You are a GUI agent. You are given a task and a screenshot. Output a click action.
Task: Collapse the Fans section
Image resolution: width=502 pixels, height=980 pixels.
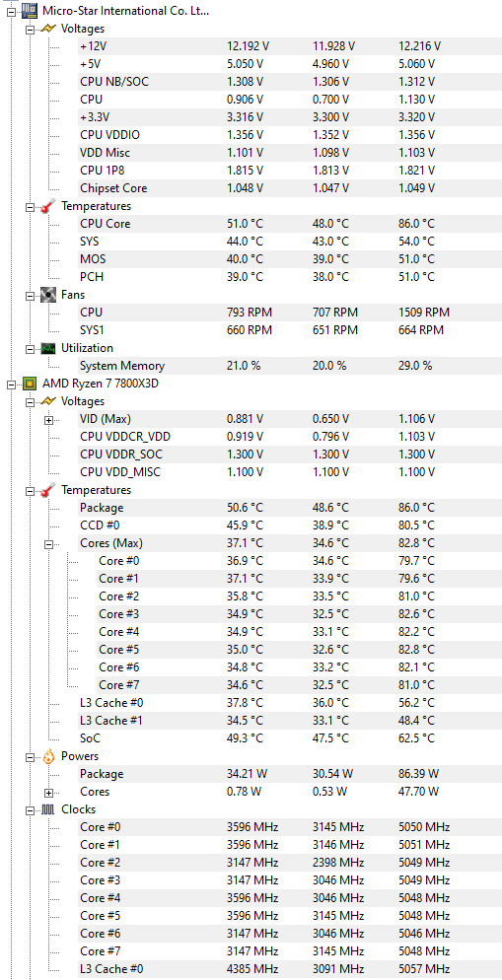(x=30, y=295)
